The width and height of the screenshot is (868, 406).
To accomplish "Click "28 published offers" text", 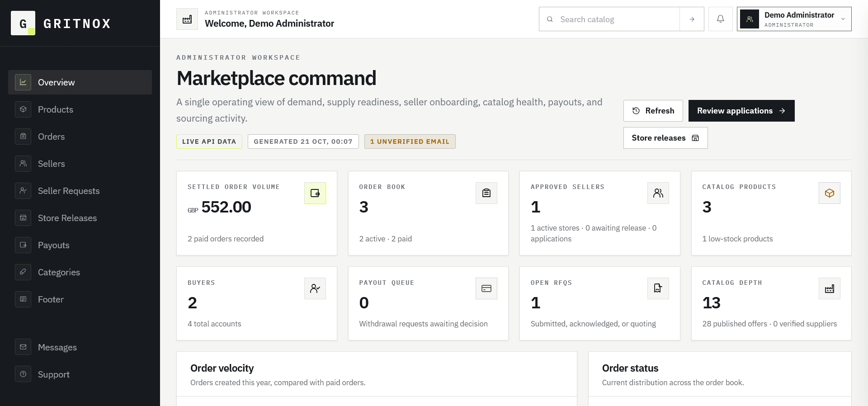I will click(735, 324).
